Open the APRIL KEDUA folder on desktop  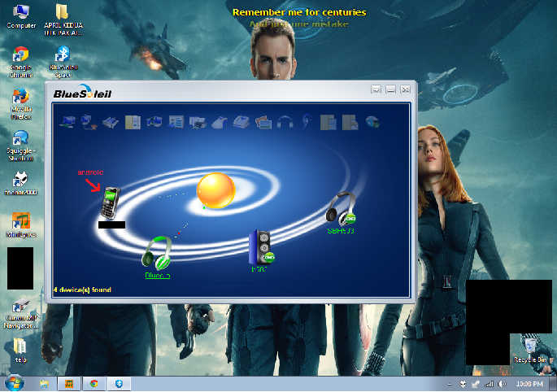(x=63, y=20)
